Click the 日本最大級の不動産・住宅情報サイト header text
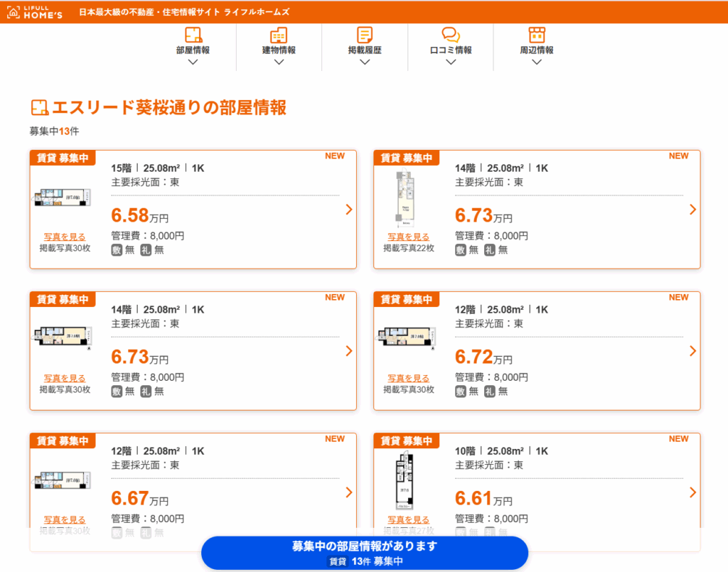728x572 pixels. pyautogui.click(x=184, y=12)
